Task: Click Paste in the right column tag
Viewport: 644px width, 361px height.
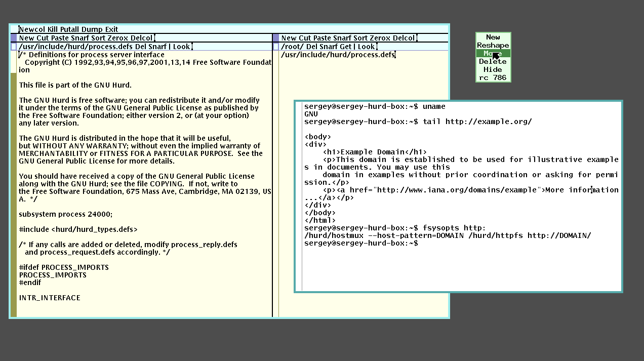Action: click(x=322, y=38)
